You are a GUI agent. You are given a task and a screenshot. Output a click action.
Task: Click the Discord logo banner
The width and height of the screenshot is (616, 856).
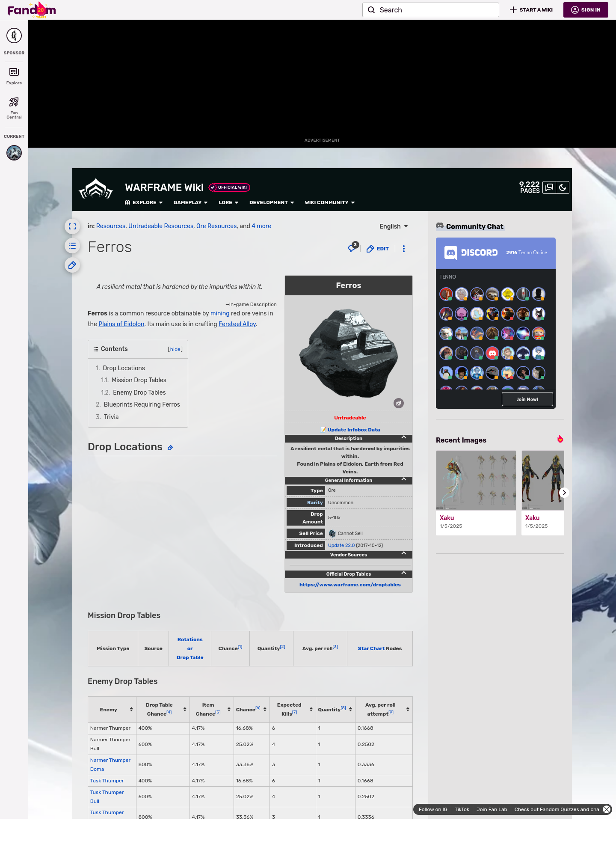coord(471,253)
